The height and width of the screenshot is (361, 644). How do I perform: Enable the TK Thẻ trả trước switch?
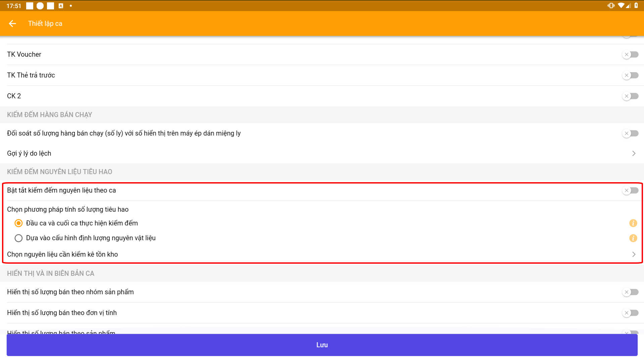pyautogui.click(x=630, y=75)
